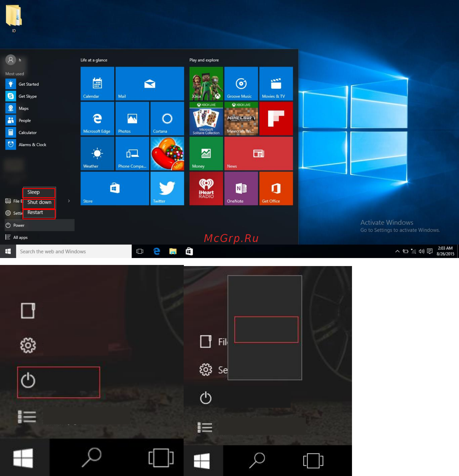459x476 pixels.
Task: Open the Weather tile
Action: coord(97,154)
